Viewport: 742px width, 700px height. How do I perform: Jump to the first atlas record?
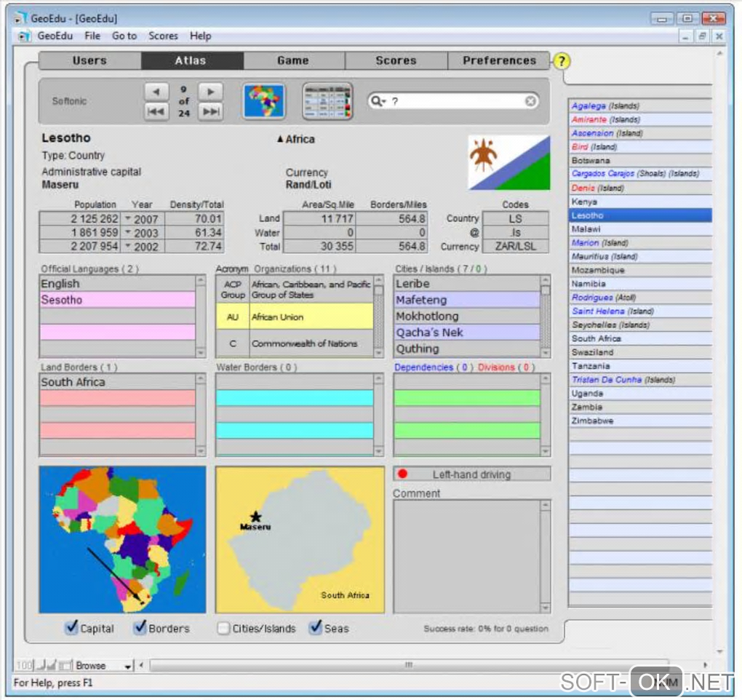coord(156,112)
